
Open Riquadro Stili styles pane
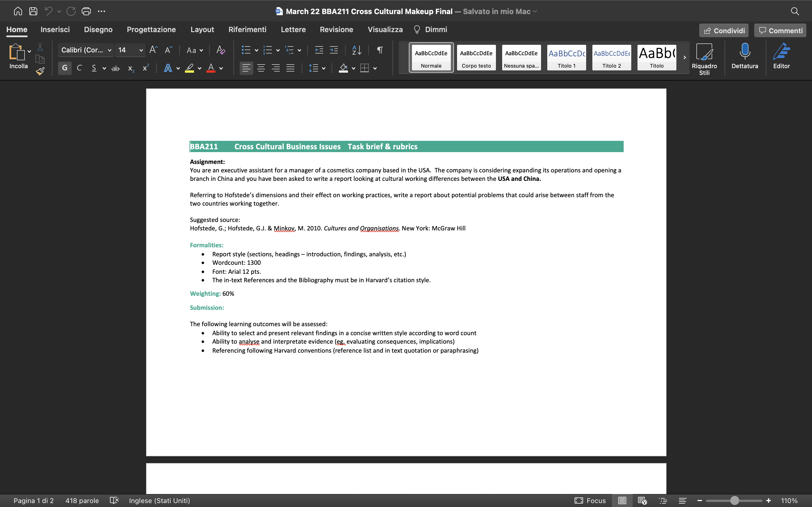[704, 59]
